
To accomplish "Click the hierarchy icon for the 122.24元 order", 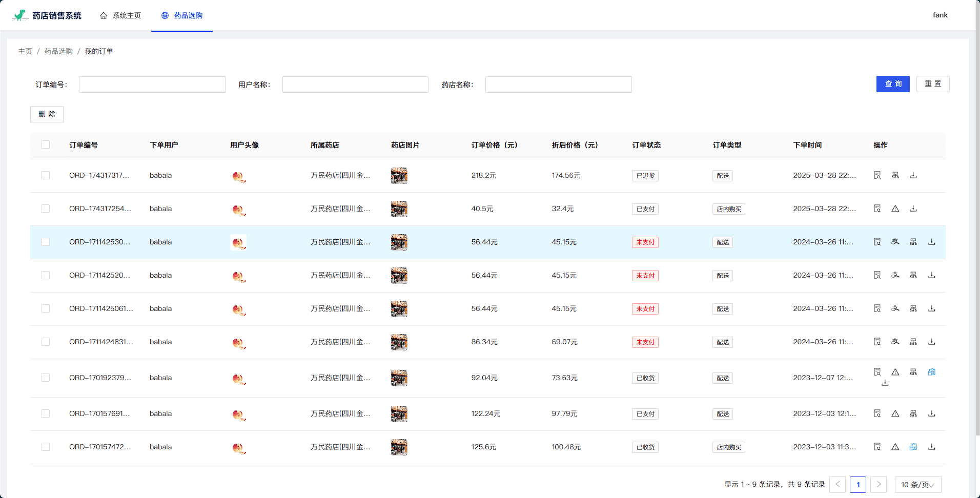I will coord(913,413).
